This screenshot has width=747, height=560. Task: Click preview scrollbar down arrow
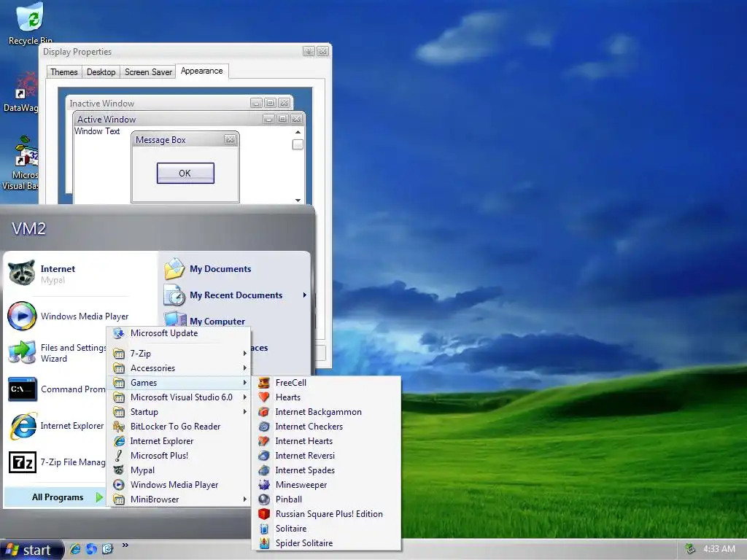[298, 200]
